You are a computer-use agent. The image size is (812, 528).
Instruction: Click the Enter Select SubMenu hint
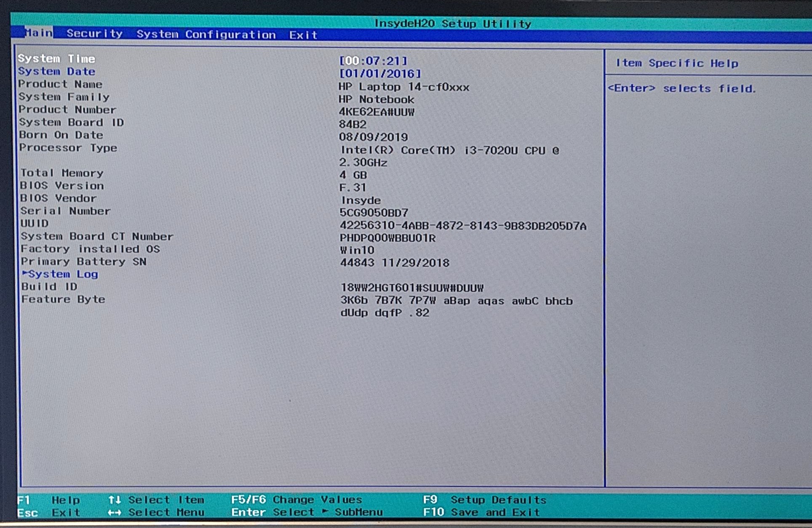307,512
